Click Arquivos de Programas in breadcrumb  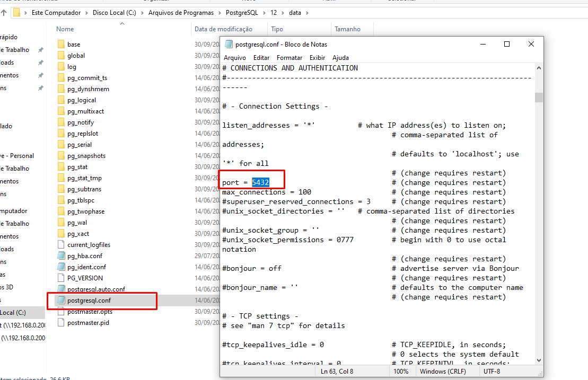[182, 13]
